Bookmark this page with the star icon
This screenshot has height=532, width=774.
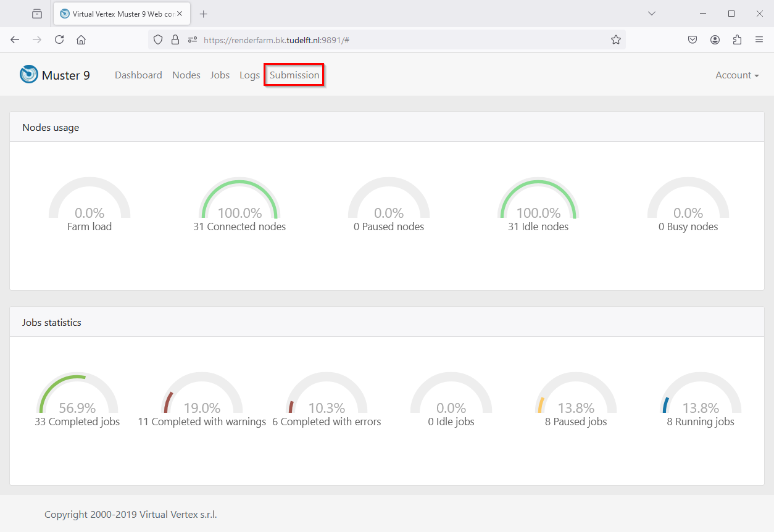tap(615, 39)
